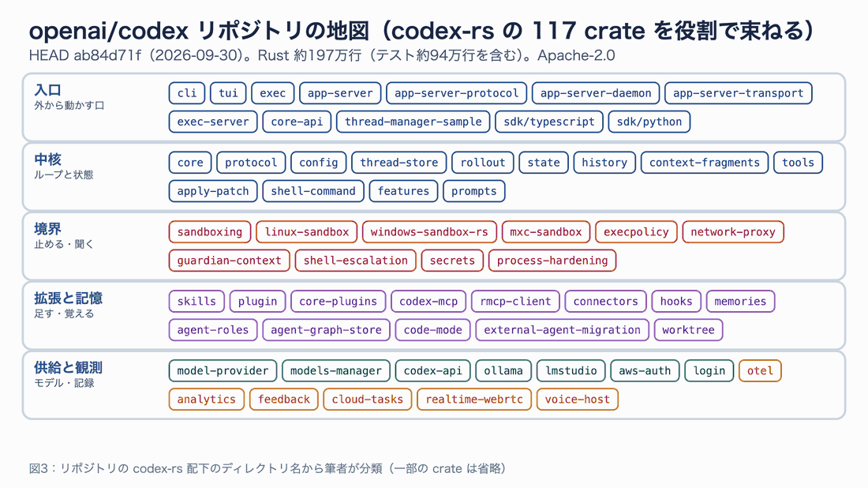Viewport: 868px width, 488px height.
Task: Click the 'secrets' crate box
Action: pos(452,261)
